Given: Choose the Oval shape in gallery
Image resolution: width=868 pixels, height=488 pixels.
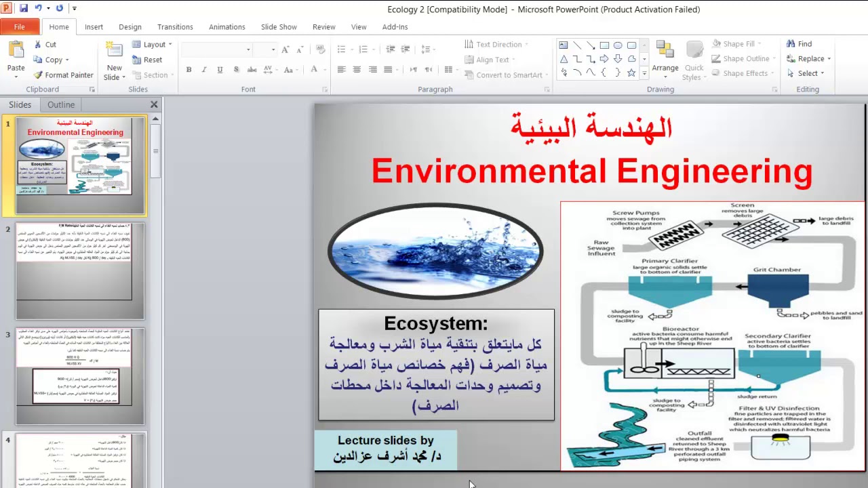Looking at the screenshot, I should (618, 45).
